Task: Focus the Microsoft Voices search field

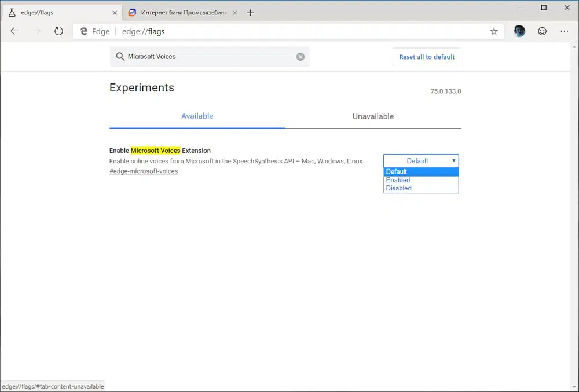Action: (211, 57)
